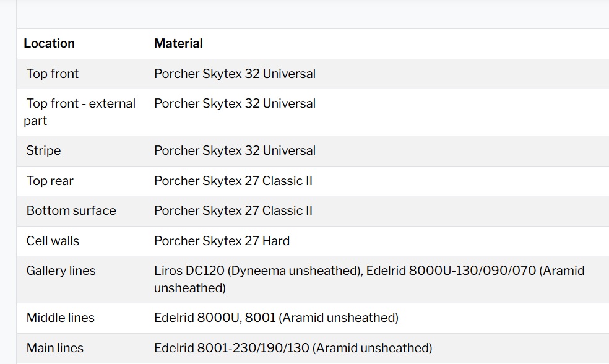The height and width of the screenshot is (364, 609).
Task: Select the Edelrid 8000U, 8001 material text
Action: pyautogui.click(x=276, y=318)
